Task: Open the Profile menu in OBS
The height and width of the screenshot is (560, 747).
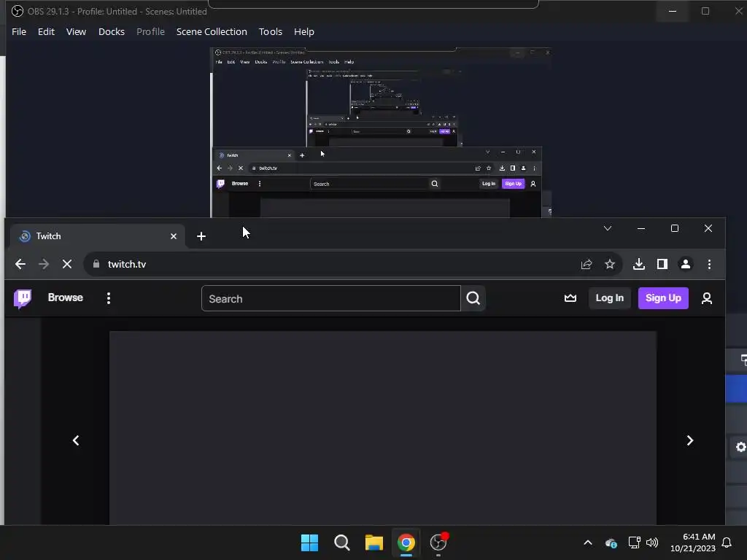Action: (150, 31)
